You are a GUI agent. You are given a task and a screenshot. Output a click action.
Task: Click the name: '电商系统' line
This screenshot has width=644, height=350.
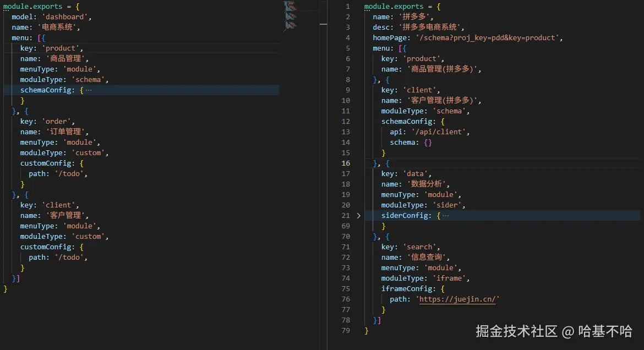click(46, 27)
